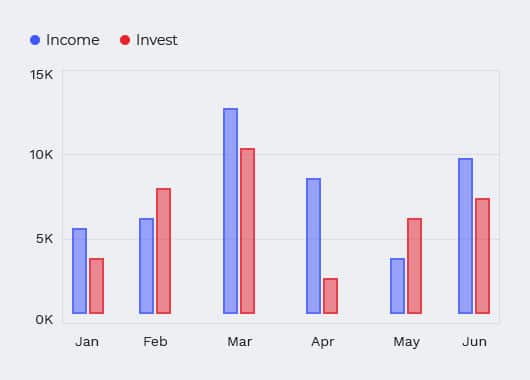Image resolution: width=530 pixels, height=380 pixels.
Task: Toggle the Invest legend series
Action: tap(149, 40)
